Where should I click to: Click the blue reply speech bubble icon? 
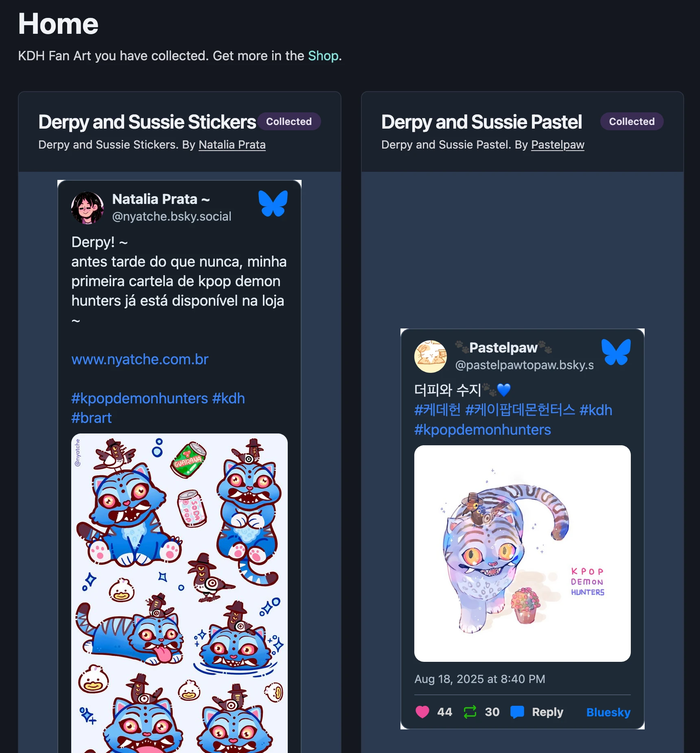[x=517, y=712]
